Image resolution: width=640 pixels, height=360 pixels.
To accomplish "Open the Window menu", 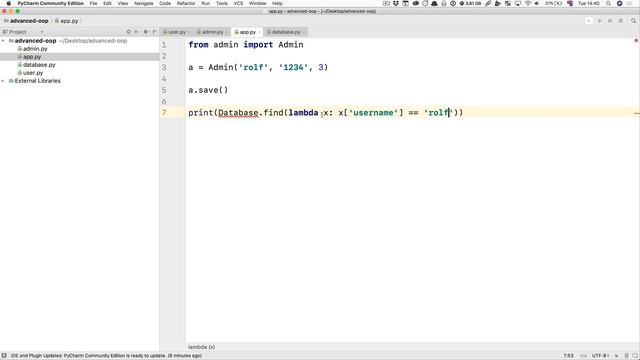I will [258, 3].
